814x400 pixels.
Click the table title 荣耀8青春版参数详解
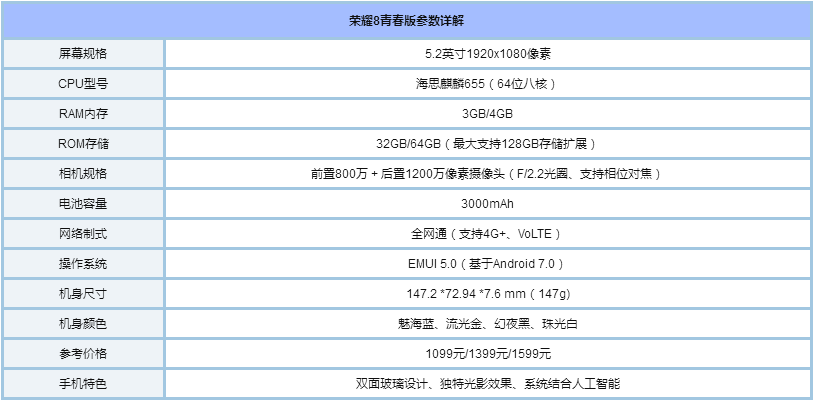(406, 21)
